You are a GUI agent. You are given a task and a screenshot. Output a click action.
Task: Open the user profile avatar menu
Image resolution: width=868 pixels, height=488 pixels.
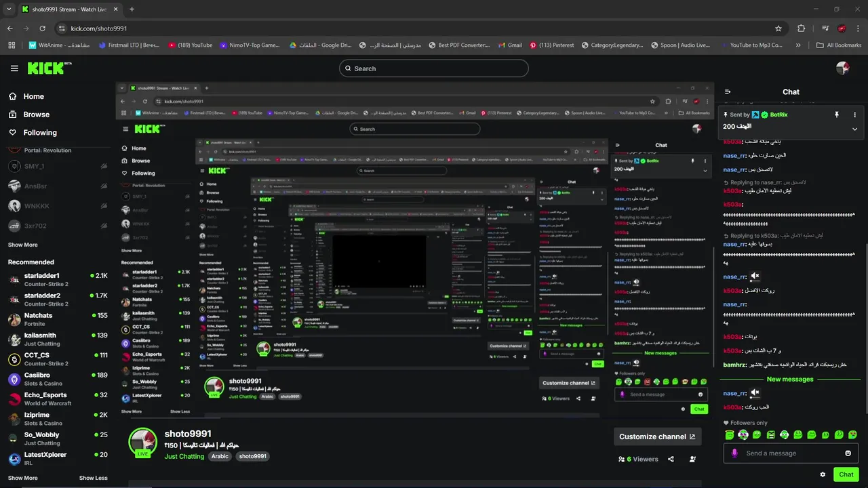[843, 68]
